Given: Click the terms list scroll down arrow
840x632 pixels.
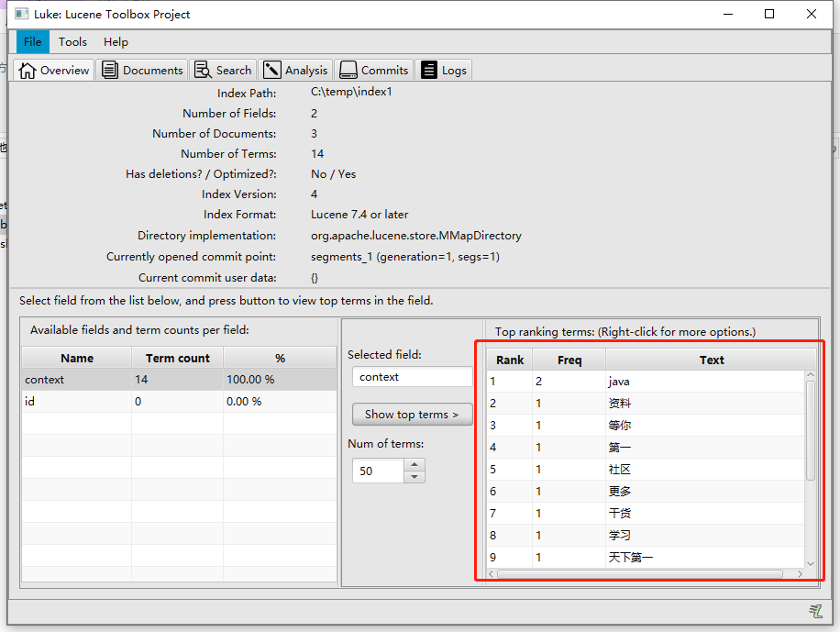Looking at the screenshot, I should coord(811,563).
